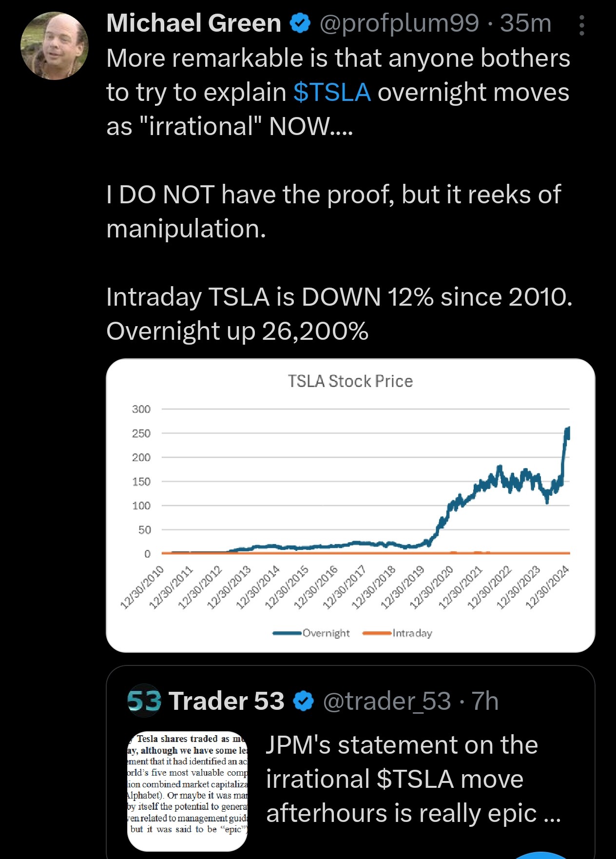Tap Michael Green's verified badge
This screenshot has height=859, width=616.
300,23
